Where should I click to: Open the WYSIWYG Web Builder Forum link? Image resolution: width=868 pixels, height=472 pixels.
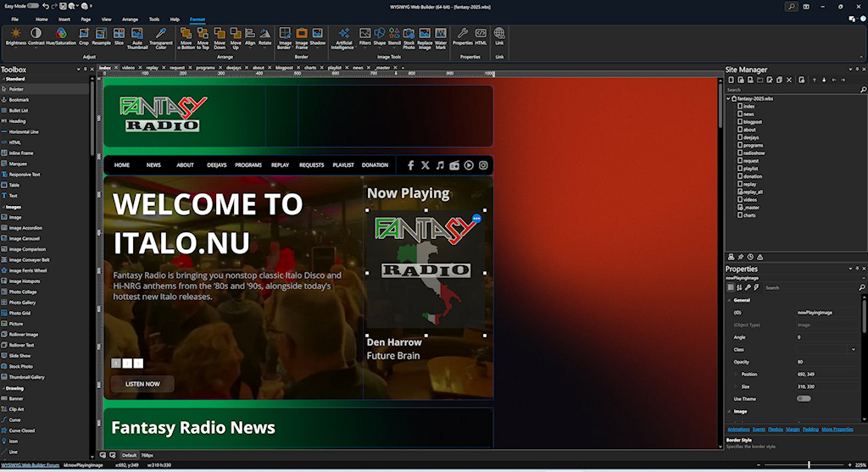[x=30, y=465]
